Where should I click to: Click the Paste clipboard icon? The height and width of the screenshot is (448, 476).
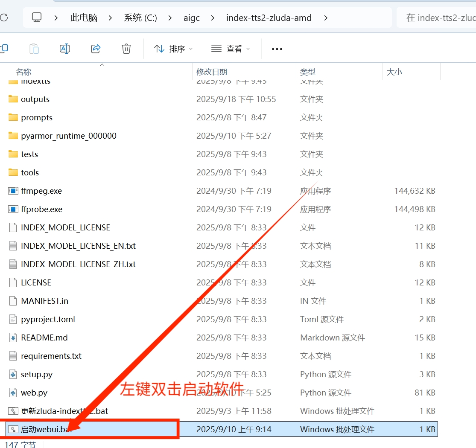(x=34, y=49)
